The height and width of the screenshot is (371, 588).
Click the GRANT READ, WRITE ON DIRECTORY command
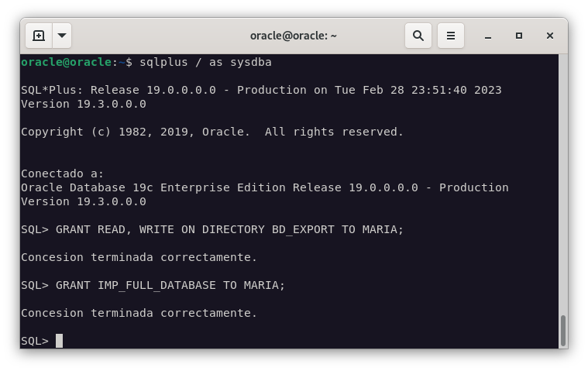(229, 229)
